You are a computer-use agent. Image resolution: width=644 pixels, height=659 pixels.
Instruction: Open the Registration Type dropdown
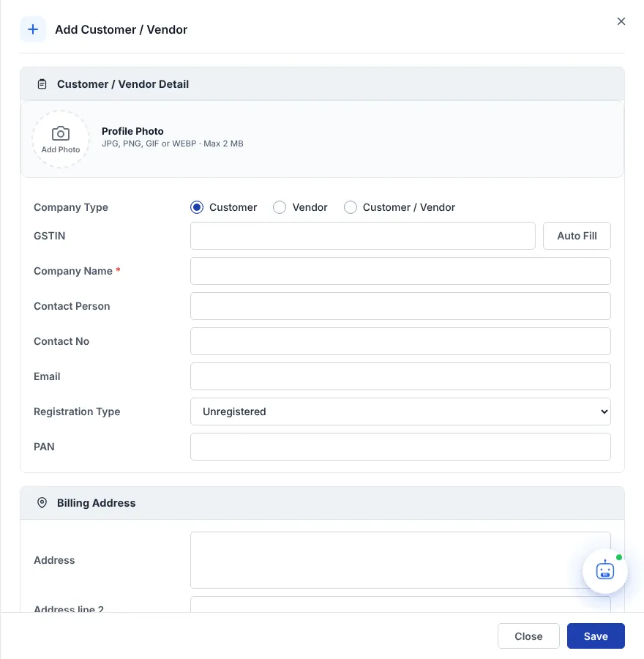400,412
